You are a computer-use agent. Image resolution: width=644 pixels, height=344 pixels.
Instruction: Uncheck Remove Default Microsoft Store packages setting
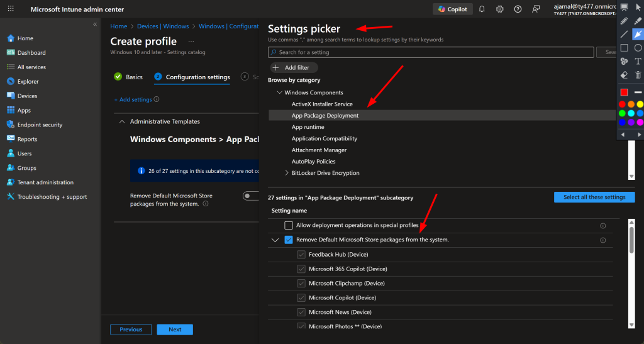[289, 240]
